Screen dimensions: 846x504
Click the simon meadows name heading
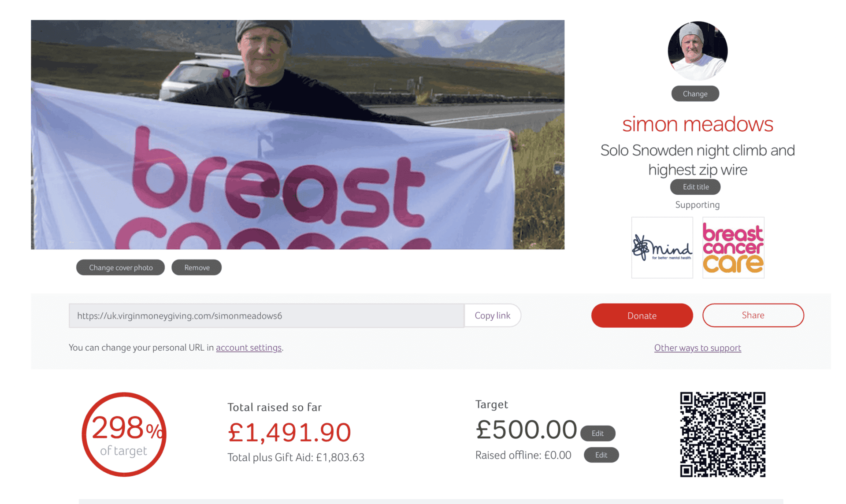[x=698, y=124]
